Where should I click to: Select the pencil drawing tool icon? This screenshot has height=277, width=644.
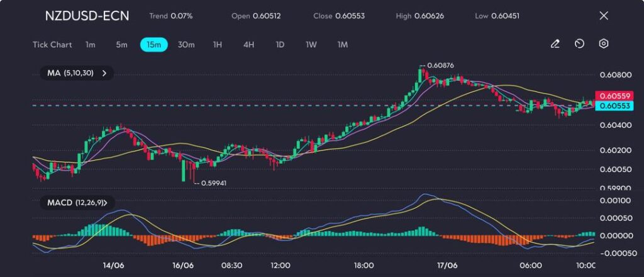tap(555, 44)
